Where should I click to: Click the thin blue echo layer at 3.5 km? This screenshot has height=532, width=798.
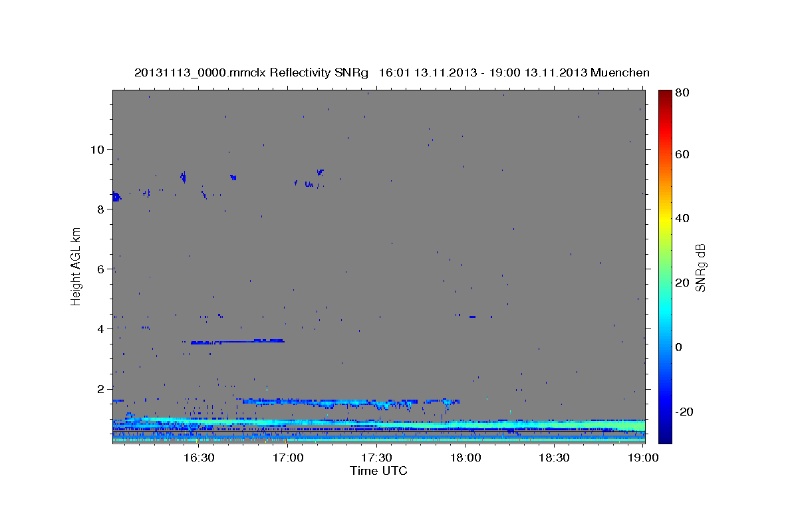[237, 342]
